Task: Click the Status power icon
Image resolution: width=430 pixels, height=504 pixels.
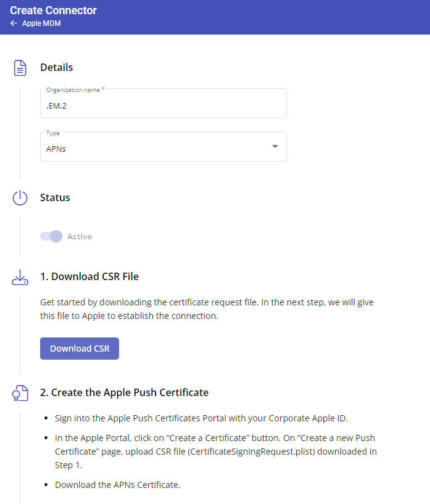Action: (x=20, y=197)
